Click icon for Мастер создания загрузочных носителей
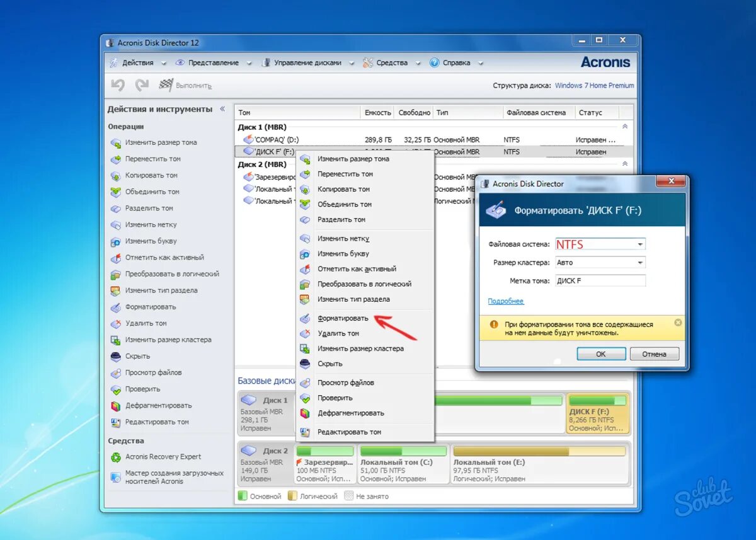Image resolution: width=756 pixels, height=540 pixels. point(116,477)
